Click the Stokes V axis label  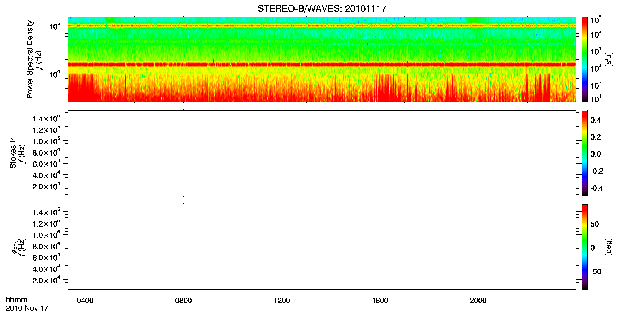tap(13, 153)
